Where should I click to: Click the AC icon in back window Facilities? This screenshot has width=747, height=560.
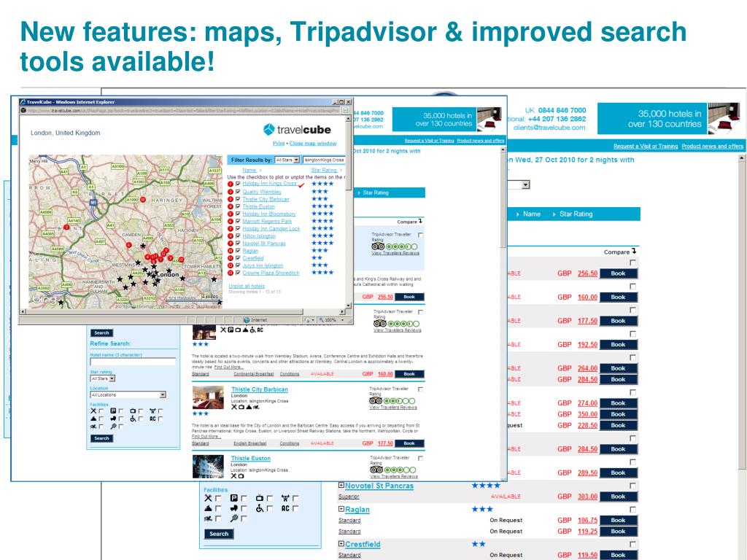point(285,508)
